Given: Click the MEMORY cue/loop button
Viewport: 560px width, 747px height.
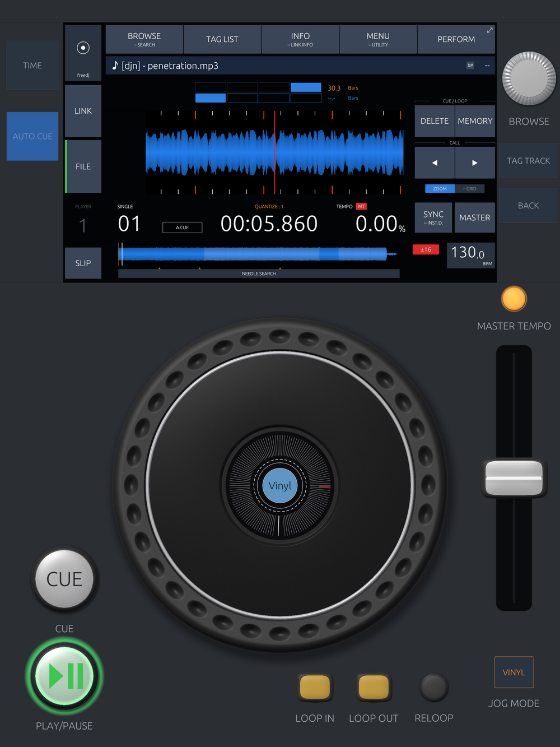Looking at the screenshot, I should click(x=475, y=121).
